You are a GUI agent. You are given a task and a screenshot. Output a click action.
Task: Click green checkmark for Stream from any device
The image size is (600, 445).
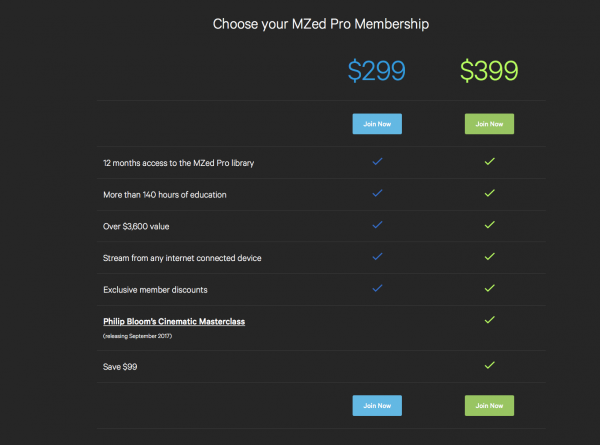(490, 257)
